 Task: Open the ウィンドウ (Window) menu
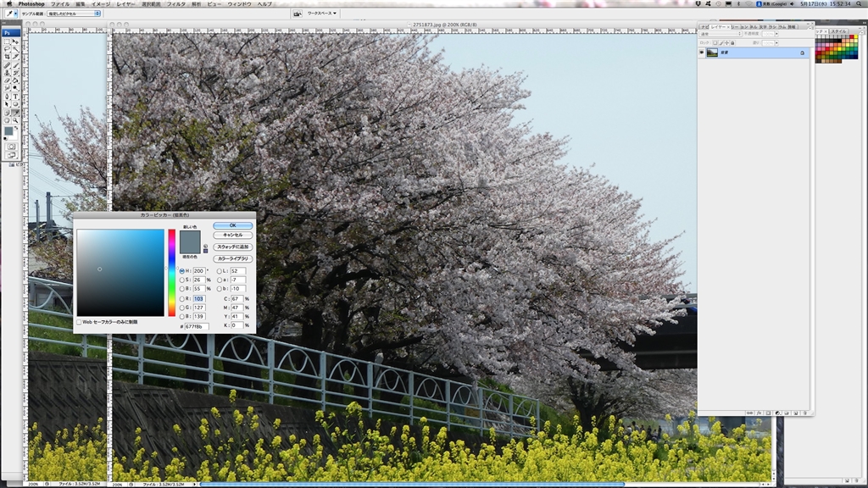pos(239,4)
